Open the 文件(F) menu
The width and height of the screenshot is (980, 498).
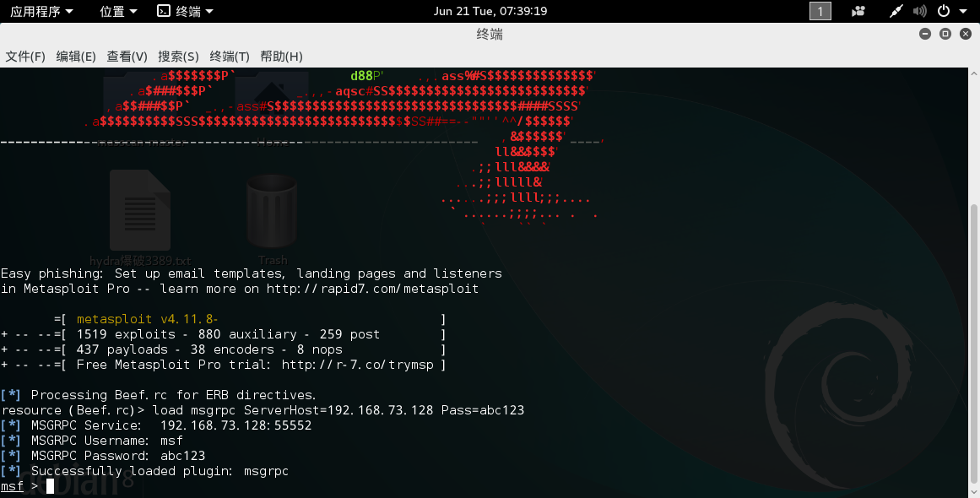pyautogui.click(x=25, y=57)
